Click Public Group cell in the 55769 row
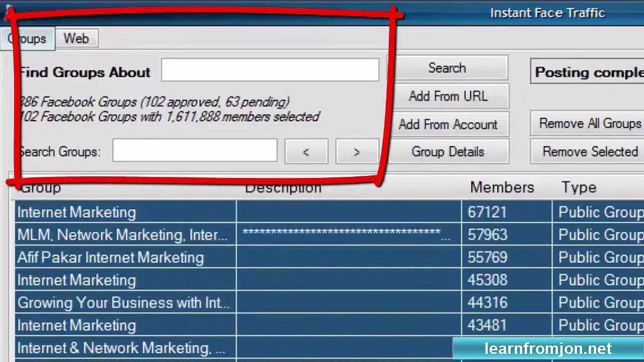The width and height of the screenshot is (644, 362). [x=598, y=257]
